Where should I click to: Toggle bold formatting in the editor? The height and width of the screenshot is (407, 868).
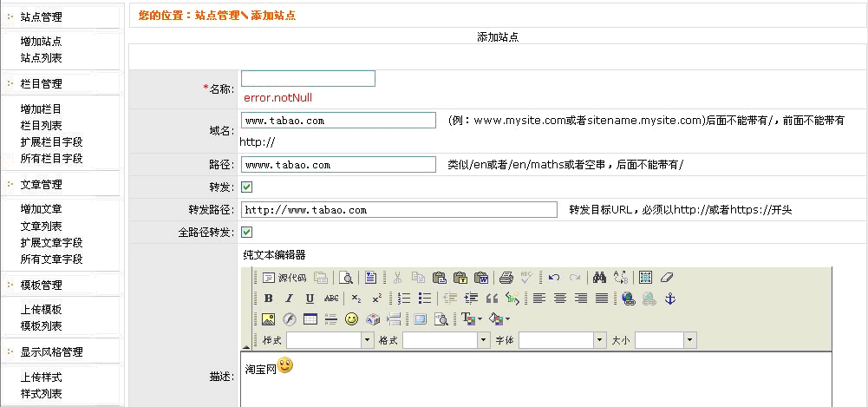tap(268, 299)
